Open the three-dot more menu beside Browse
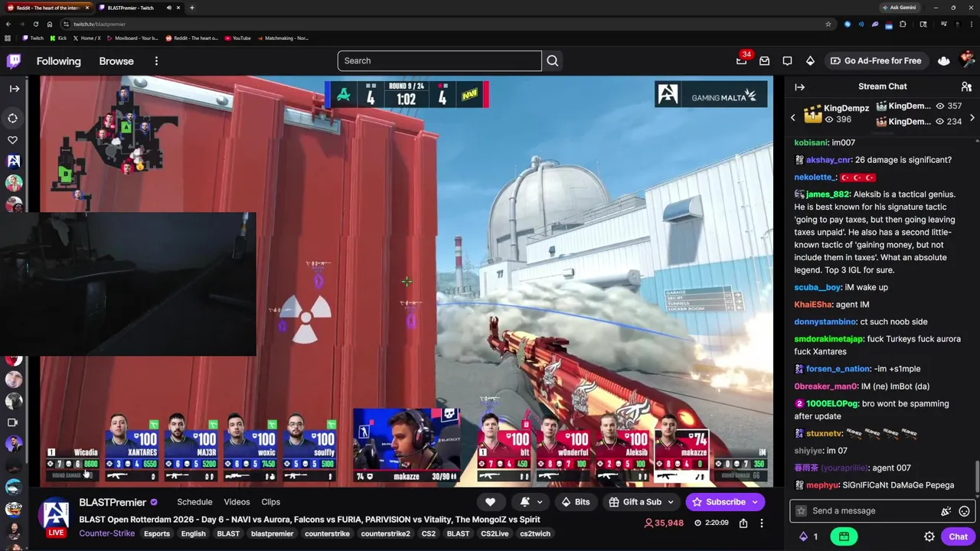The width and height of the screenshot is (980, 551). pyautogui.click(x=156, y=61)
